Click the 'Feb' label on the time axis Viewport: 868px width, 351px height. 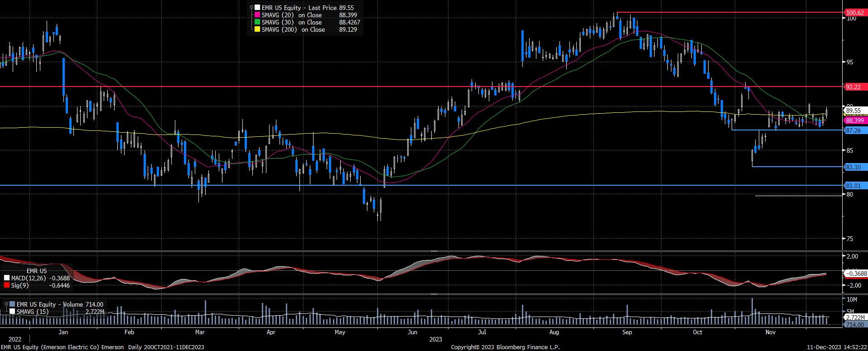(129, 332)
